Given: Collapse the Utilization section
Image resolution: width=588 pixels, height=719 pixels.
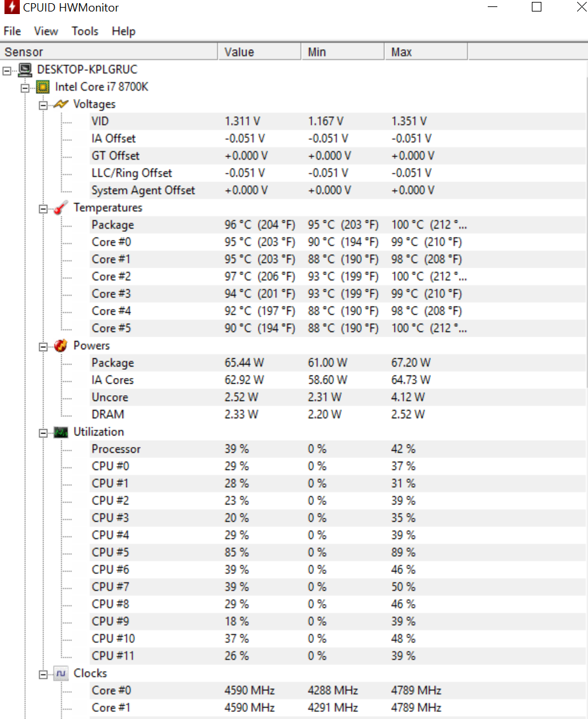Looking at the screenshot, I should coord(43,432).
